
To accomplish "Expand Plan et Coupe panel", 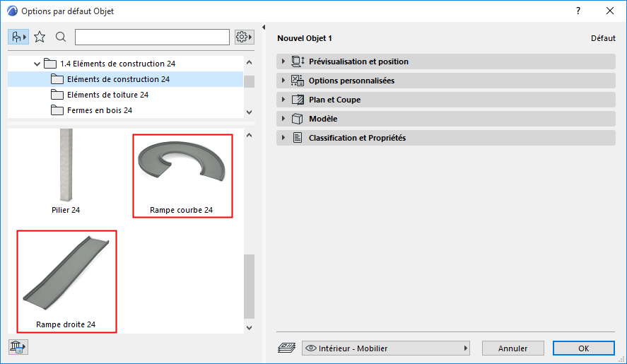I will click(x=446, y=100).
